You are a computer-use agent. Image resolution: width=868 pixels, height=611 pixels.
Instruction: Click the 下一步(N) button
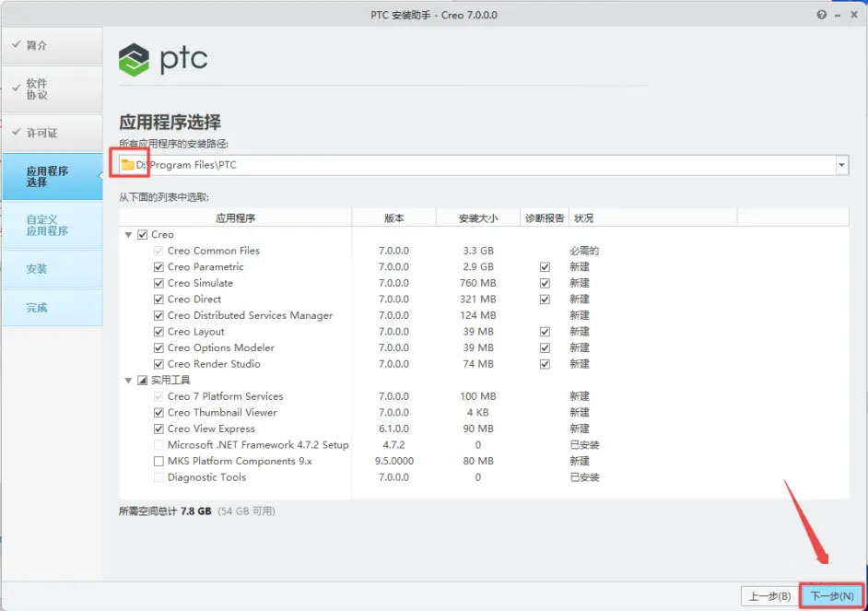[x=830, y=595]
